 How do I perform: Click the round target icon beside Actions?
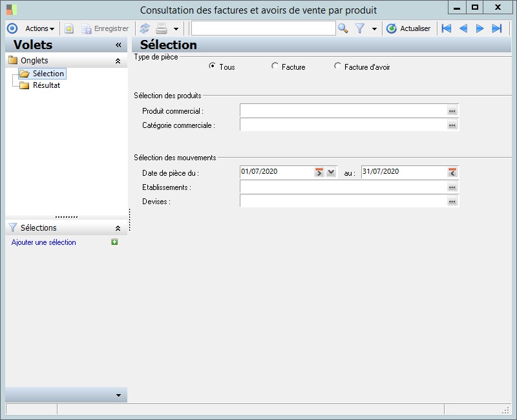tap(12, 28)
